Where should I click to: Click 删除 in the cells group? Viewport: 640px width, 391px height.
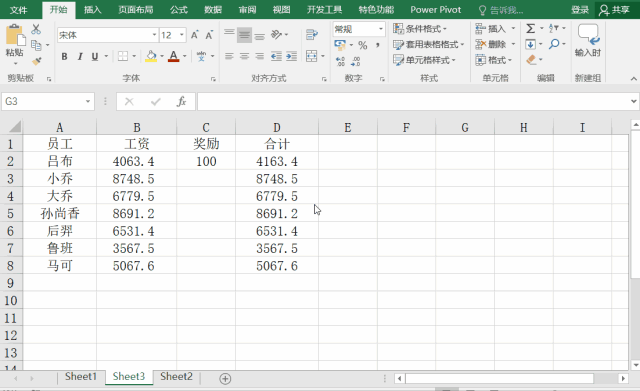click(491, 44)
